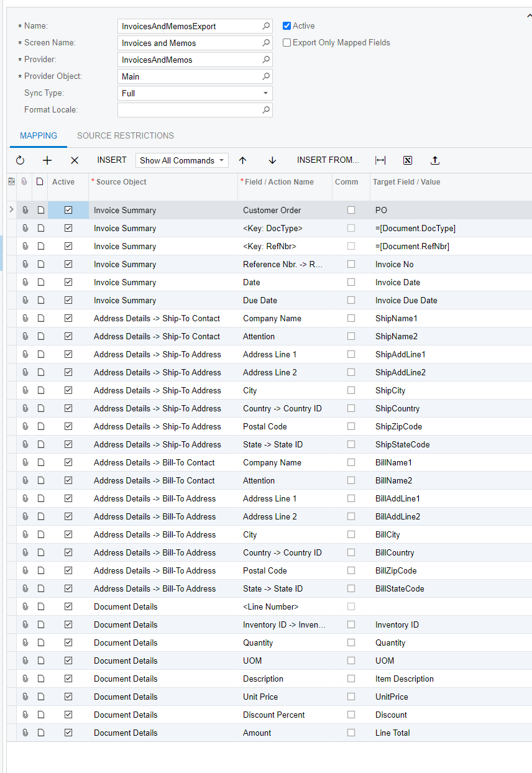
Task: Toggle the Comm checkbox on the UOM row
Action: (x=351, y=661)
